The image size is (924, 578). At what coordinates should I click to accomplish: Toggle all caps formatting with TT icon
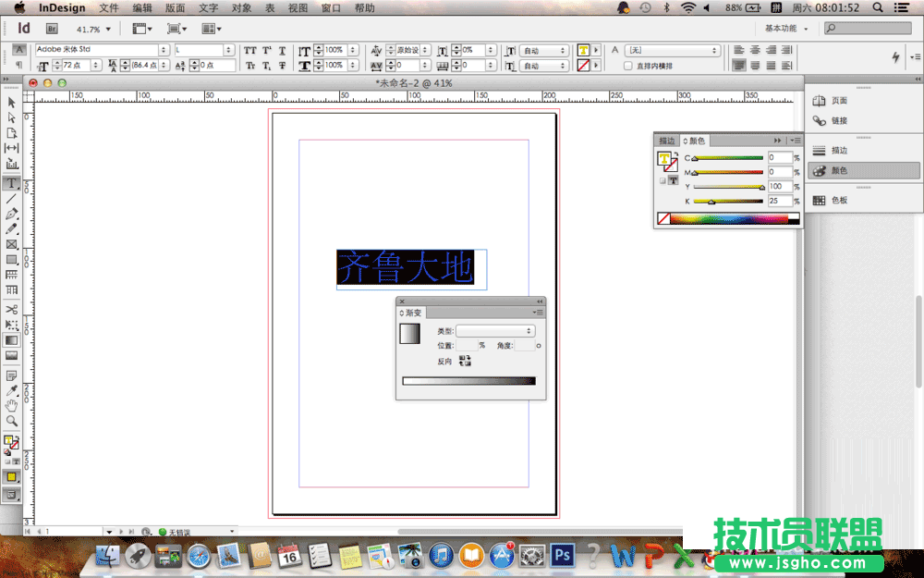(x=249, y=50)
